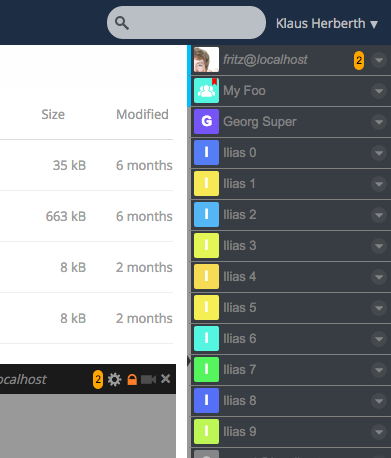Viewport: 391px width, 458px height.
Task: Open chat with Ilias 9
Action: click(291, 432)
